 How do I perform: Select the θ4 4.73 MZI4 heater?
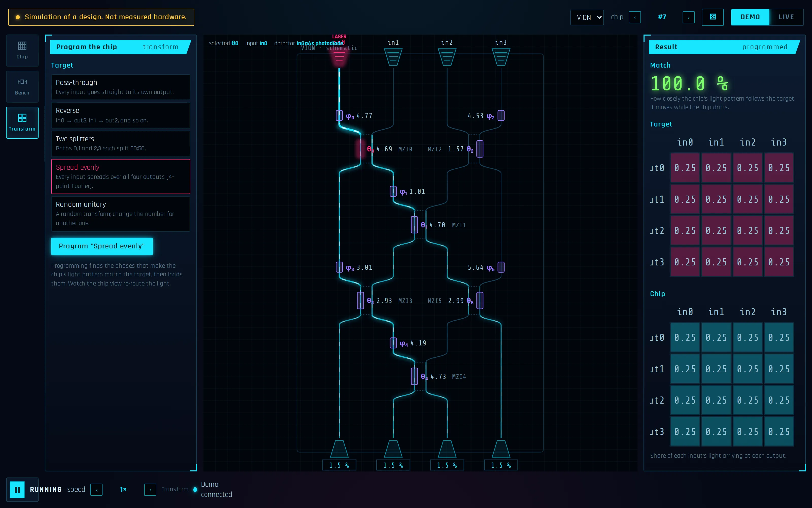tap(414, 376)
